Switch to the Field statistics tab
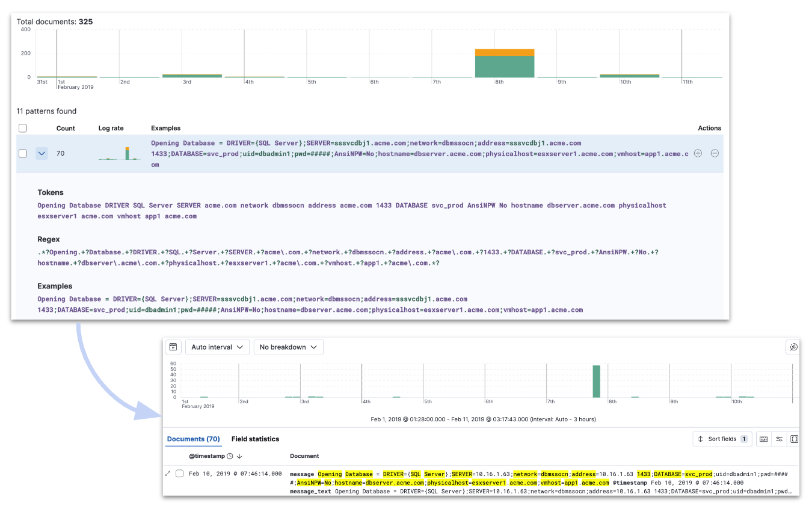Image resolution: width=812 pixels, height=512 pixels. pos(255,439)
